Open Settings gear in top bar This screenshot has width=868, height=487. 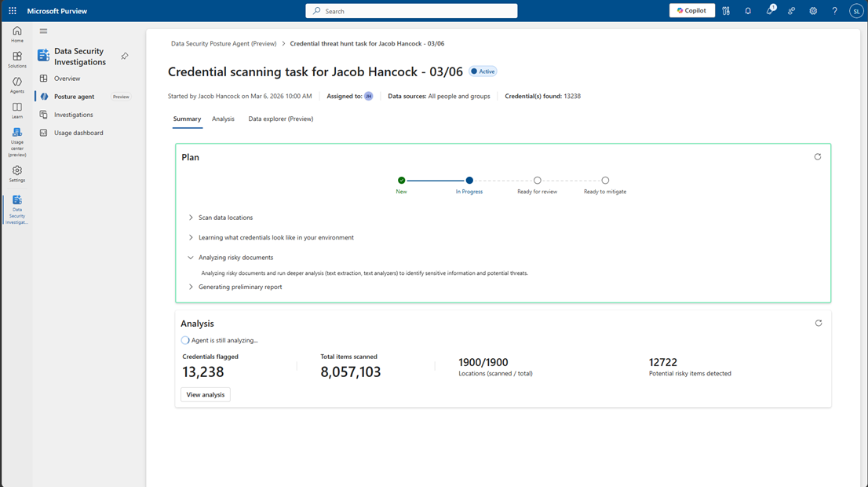tap(813, 11)
